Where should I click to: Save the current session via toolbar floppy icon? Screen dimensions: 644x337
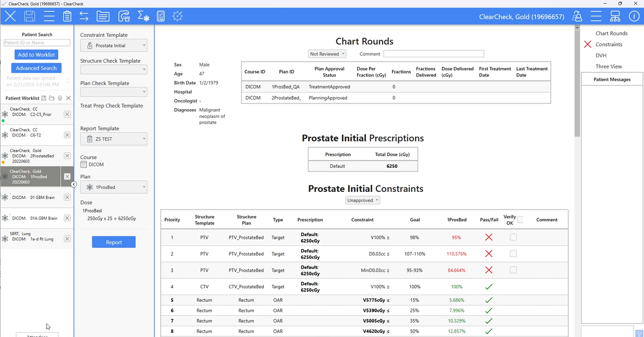click(29, 16)
